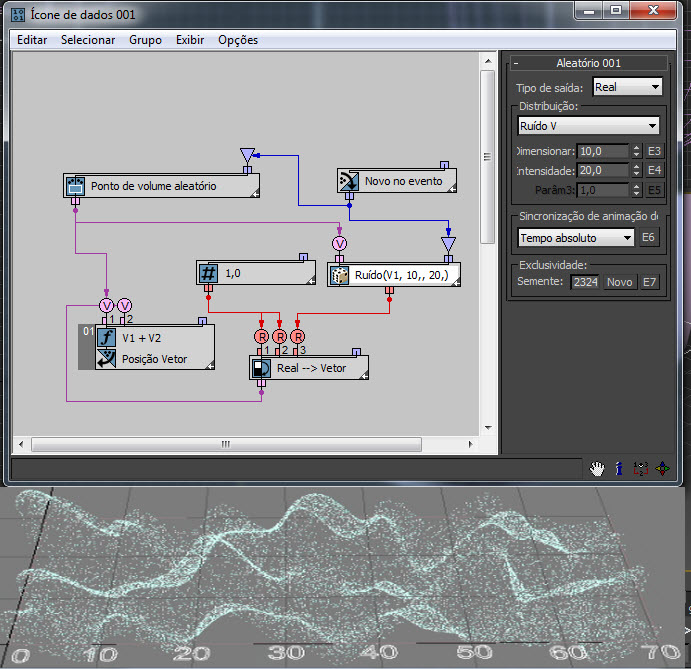The height and width of the screenshot is (669, 691).
Task: Open the Editar menu
Action: (x=32, y=40)
